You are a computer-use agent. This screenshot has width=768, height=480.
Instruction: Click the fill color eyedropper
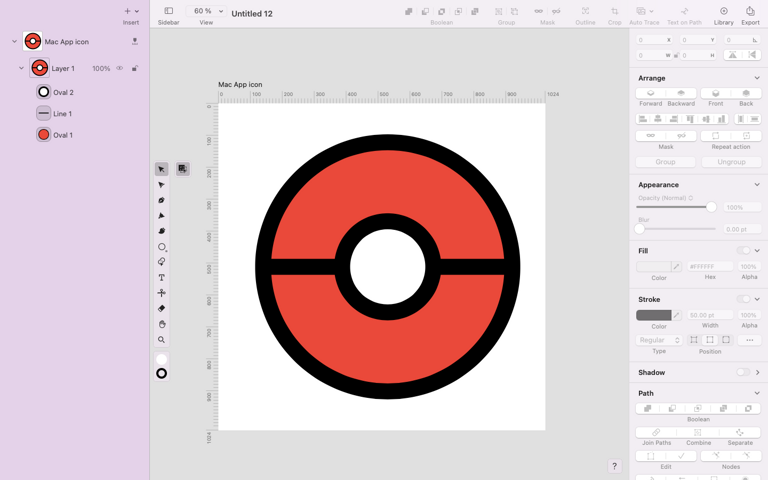click(676, 266)
